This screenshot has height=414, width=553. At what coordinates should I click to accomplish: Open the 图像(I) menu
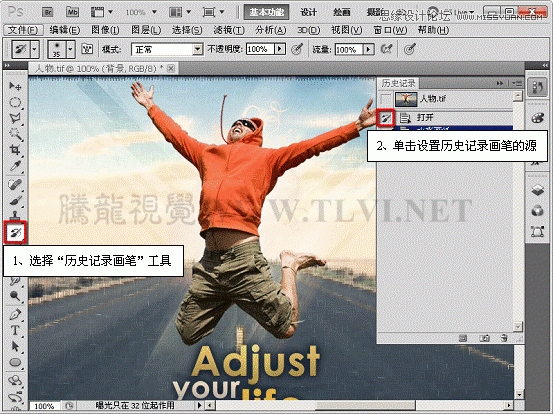click(x=105, y=30)
